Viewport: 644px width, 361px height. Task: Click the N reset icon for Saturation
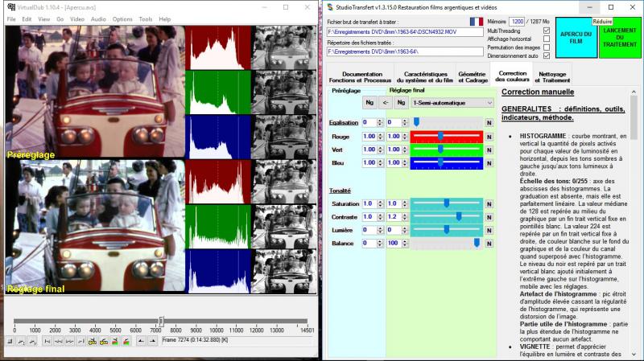point(489,204)
